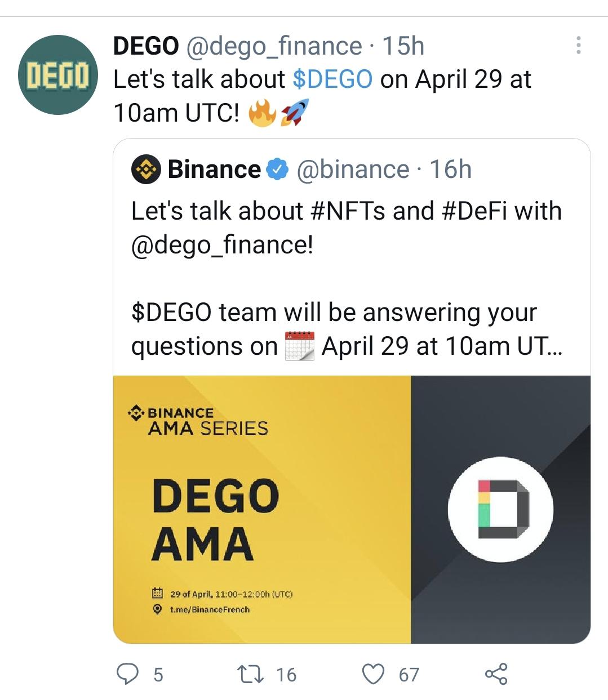
Task: Click the $DEGO cashtag link
Action: tap(332, 79)
